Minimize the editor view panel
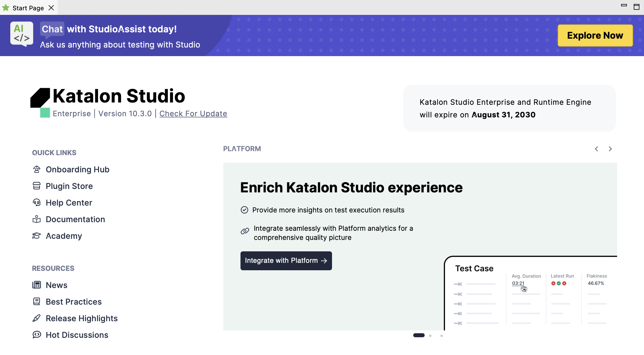Screen dimensions: 644x355 [624, 5]
